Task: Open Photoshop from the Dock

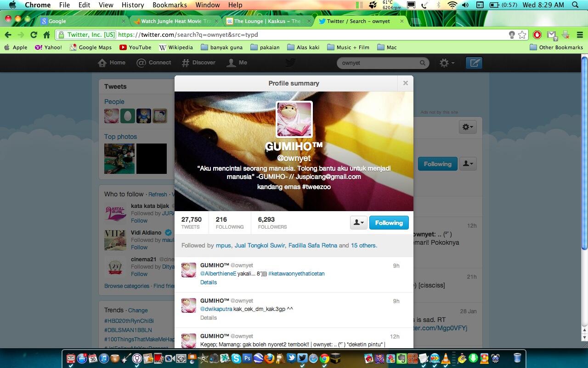Action: pyautogui.click(x=247, y=358)
